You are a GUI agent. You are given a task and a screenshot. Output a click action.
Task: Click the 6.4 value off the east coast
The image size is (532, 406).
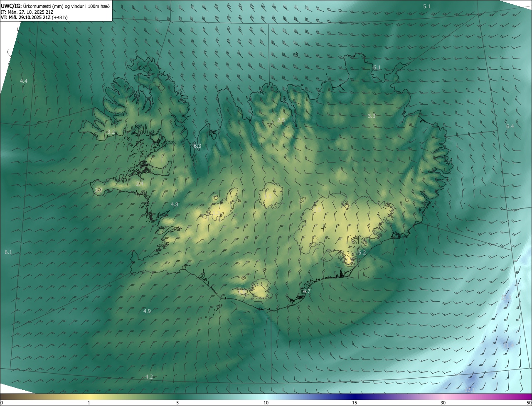click(510, 126)
